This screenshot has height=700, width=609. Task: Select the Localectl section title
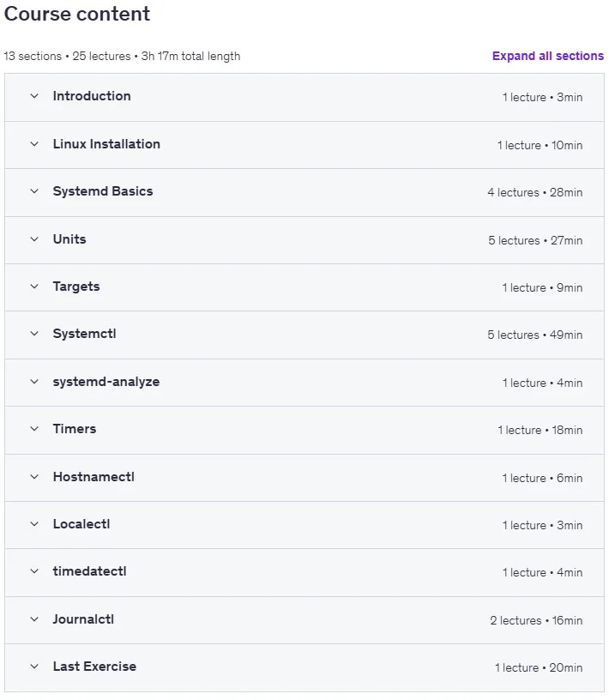coord(81,523)
